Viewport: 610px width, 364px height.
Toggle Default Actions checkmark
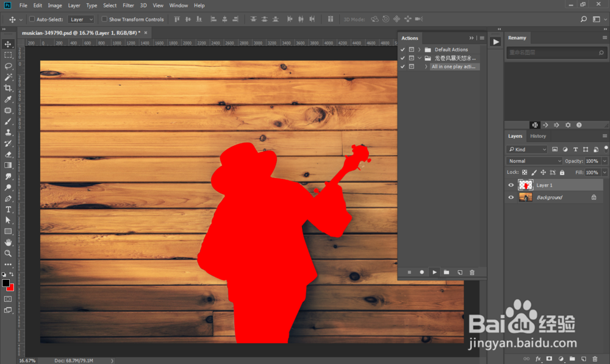(x=403, y=49)
